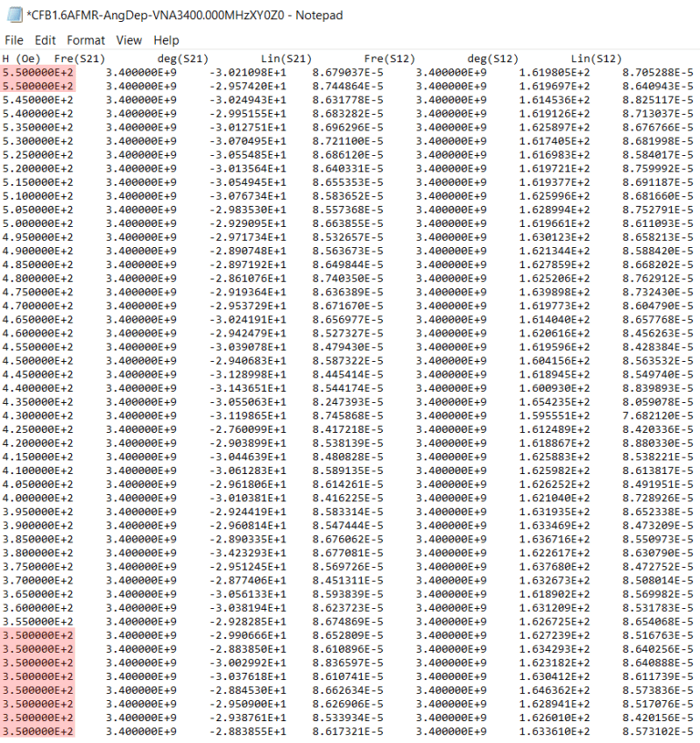Click the 5.000000E+2 field value
Image resolution: width=700 pixels, height=743 pixels.
point(38,222)
